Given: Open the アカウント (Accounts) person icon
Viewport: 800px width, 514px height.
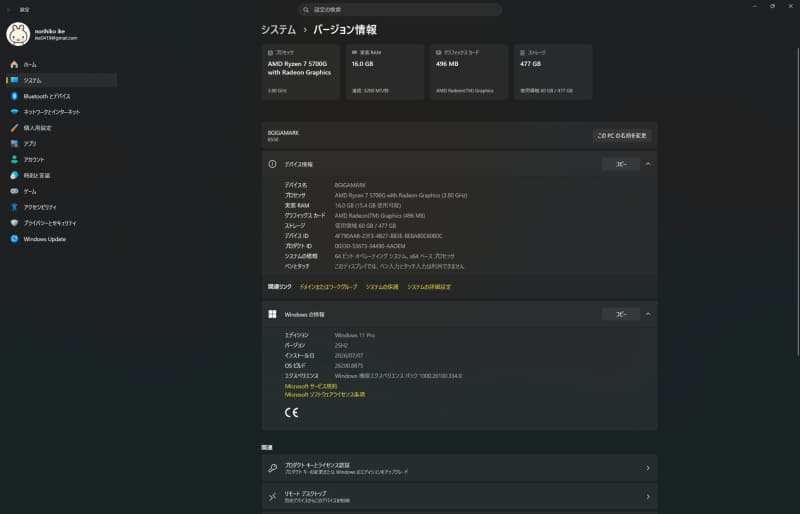Looking at the screenshot, I should pos(14,159).
